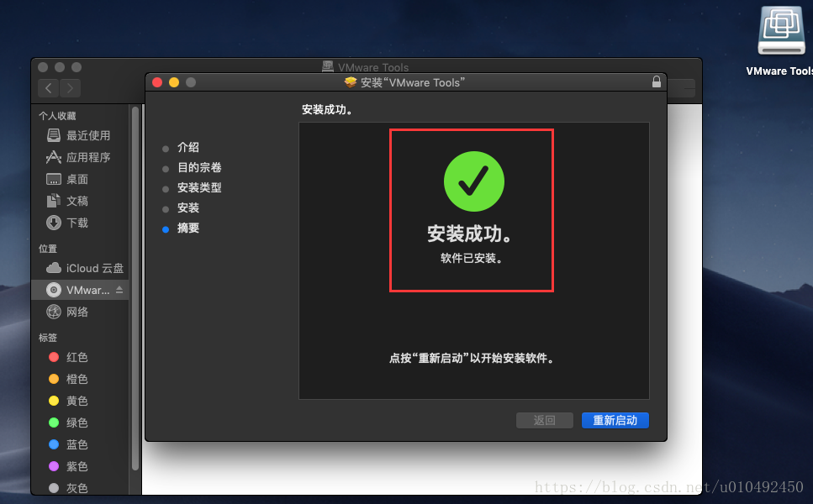The height and width of the screenshot is (504, 813).
Task: Click the green success checkmark icon
Action: click(x=474, y=181)
